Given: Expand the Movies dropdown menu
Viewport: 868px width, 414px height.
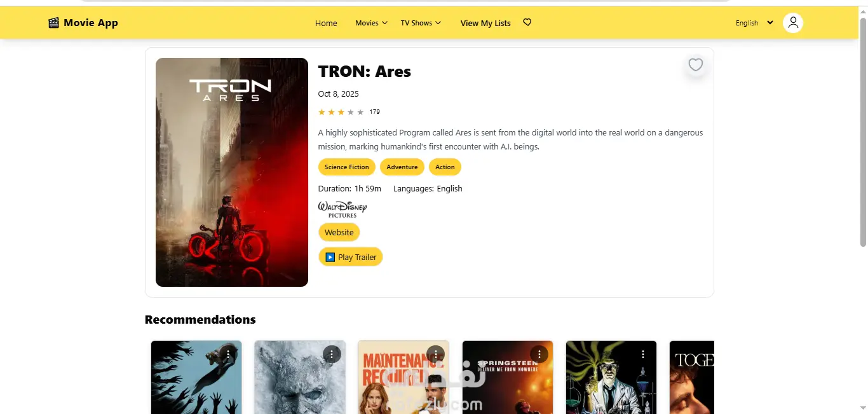Looking at the screenshot, I should [371, 23].
